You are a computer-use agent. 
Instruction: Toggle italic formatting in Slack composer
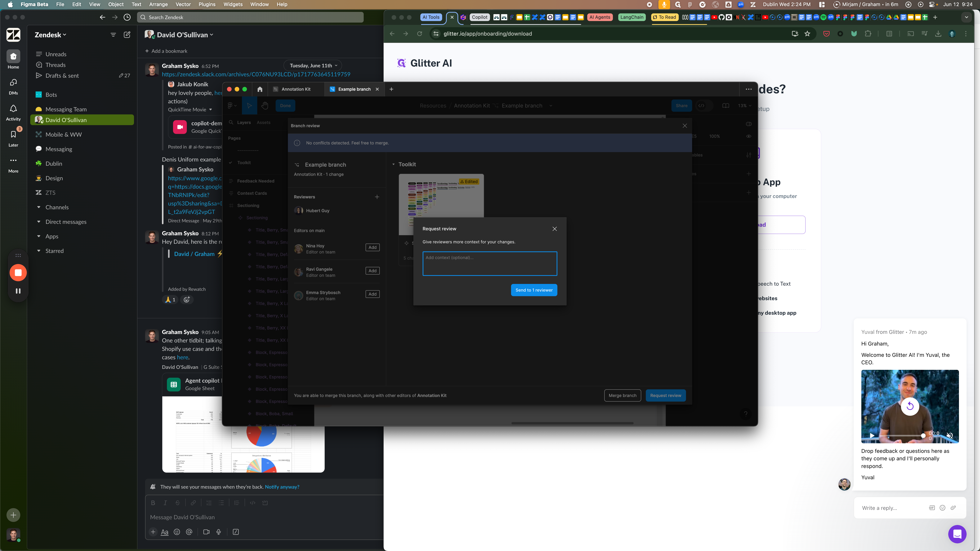coord(165,503)
